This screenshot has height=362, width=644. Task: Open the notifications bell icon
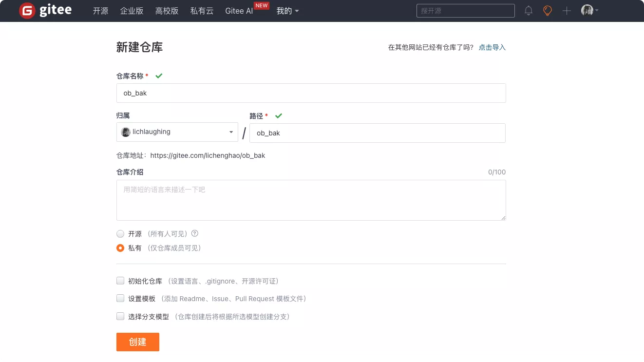click(529, 11)
